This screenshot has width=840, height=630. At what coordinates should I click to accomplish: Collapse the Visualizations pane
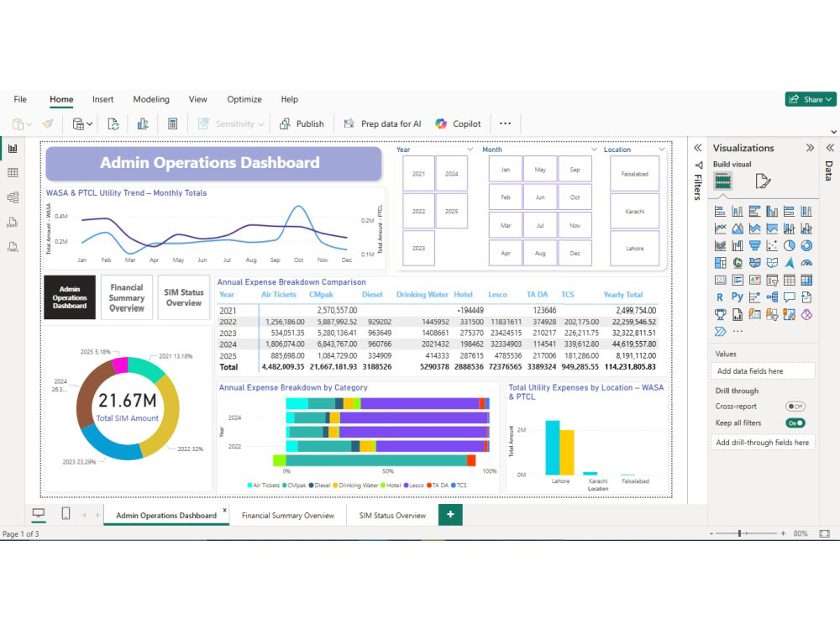[x=810, y=148]
